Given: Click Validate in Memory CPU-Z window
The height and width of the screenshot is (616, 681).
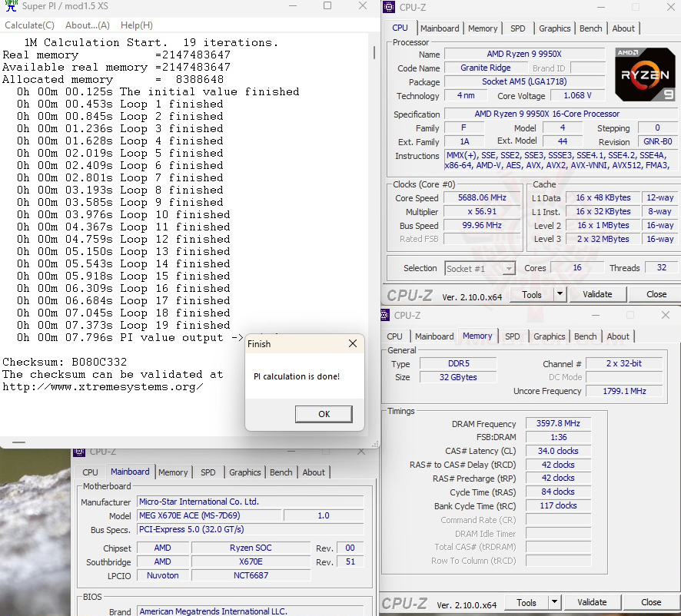Looking at the screenshot, I should tap(592, 602).
